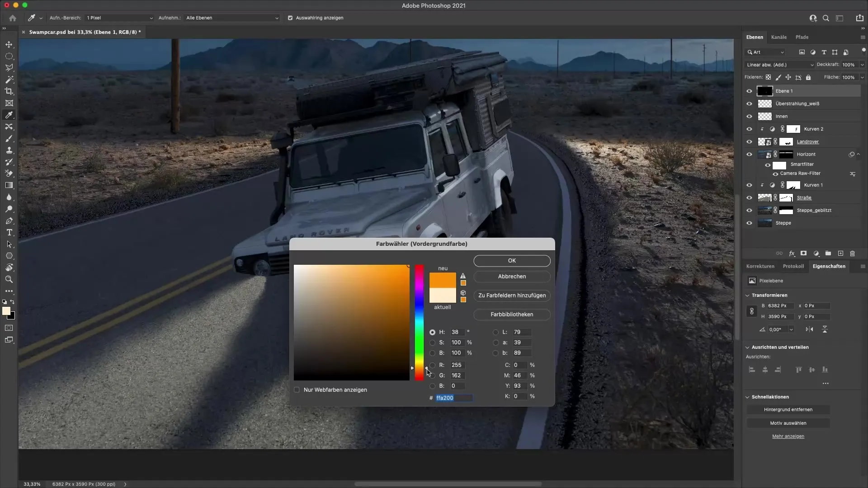Enable Nur Webfarben anzeigen
The height and width of the screenshot is (488, 868).
click(x=297, y=389)
